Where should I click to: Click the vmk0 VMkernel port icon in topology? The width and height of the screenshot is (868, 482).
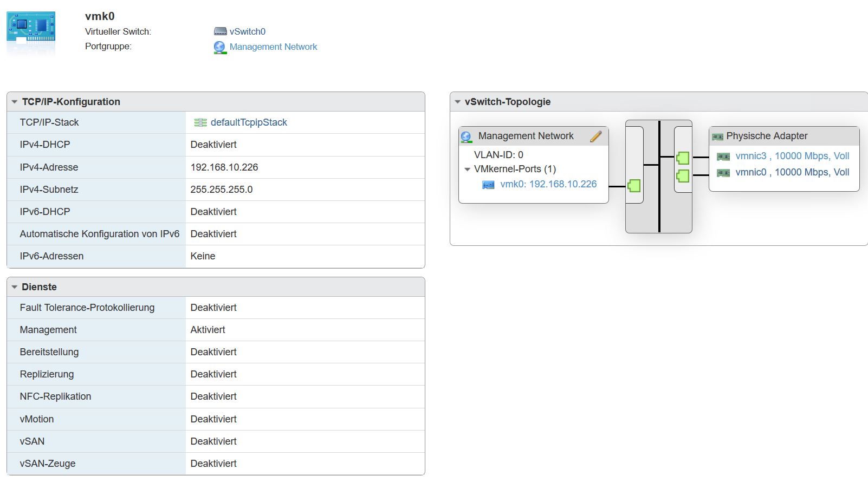(488, 185)
